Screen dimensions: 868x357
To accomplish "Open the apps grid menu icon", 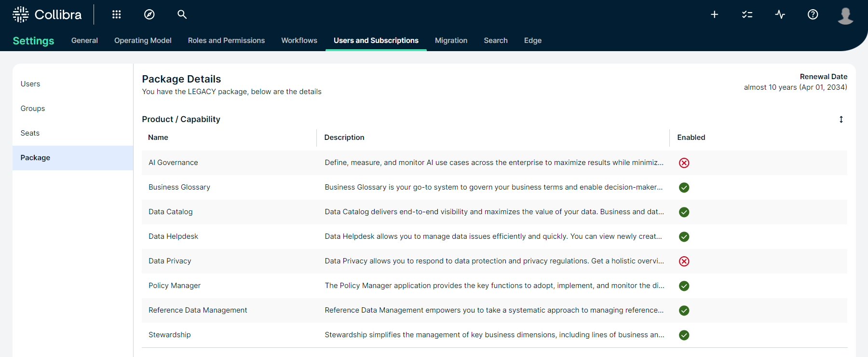I will click(116, 14).
